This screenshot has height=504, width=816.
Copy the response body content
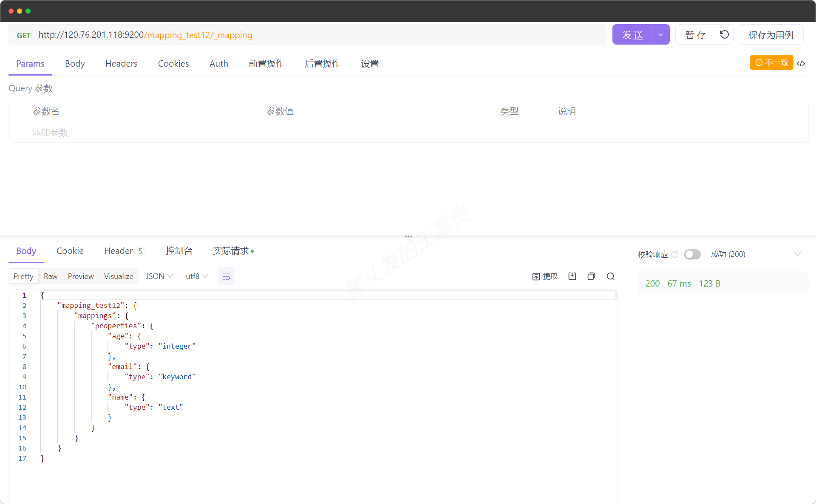(591, 276)
